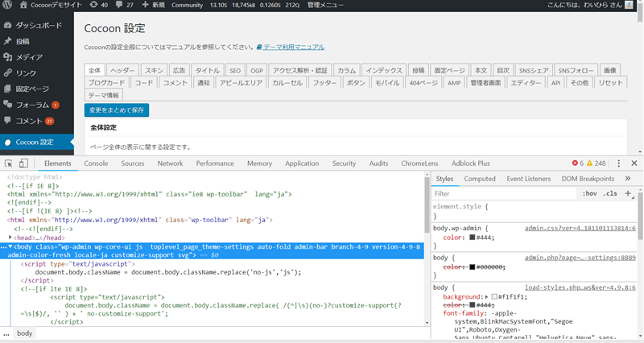This screenshot has width=644, height=343.
Task: Open the Computed styles tab
Action: 480,179
